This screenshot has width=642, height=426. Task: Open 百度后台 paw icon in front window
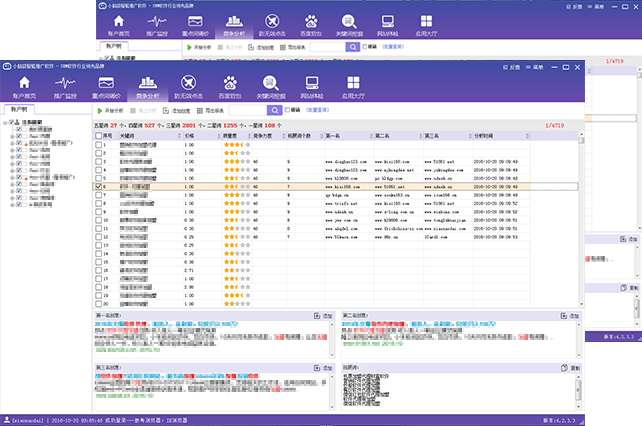pos(228,84)
